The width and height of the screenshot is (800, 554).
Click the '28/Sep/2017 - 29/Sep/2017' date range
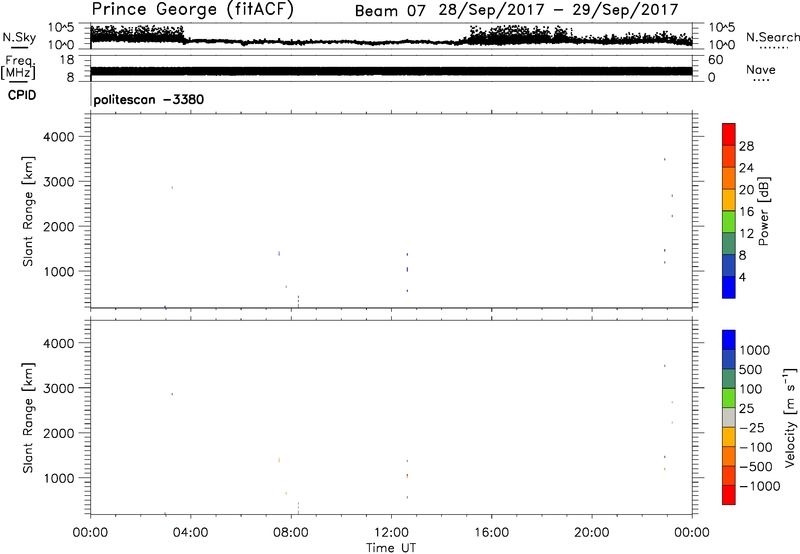tap(559, 10)
